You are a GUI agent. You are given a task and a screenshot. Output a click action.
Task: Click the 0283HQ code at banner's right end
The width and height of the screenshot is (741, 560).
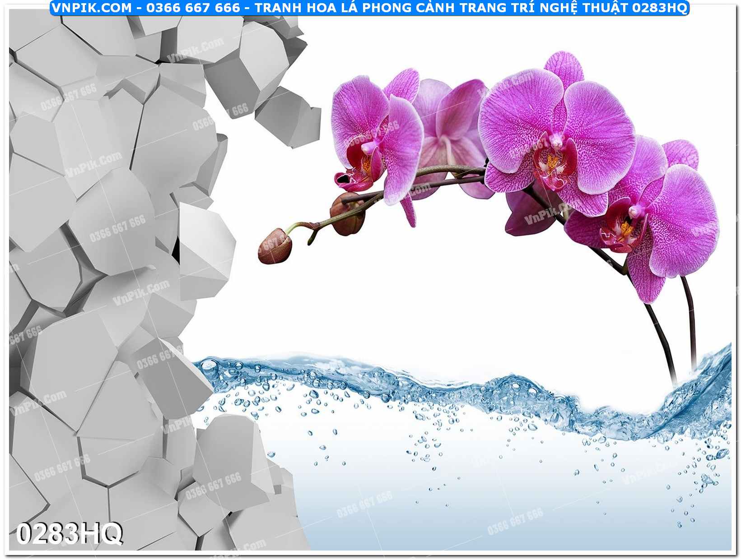(659, 8)
